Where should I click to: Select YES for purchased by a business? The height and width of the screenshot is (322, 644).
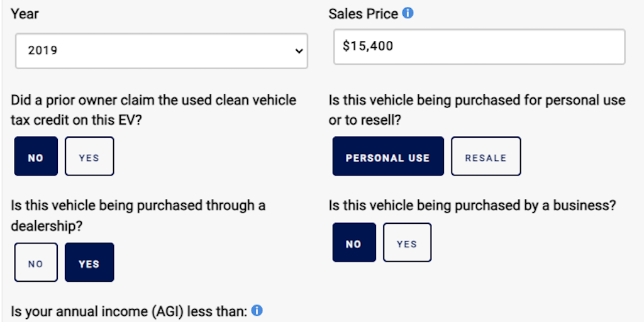click(407, 243)
